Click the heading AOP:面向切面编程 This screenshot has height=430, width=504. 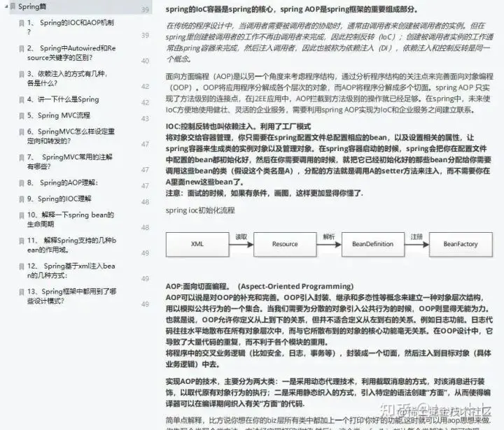tap(260, 286)
